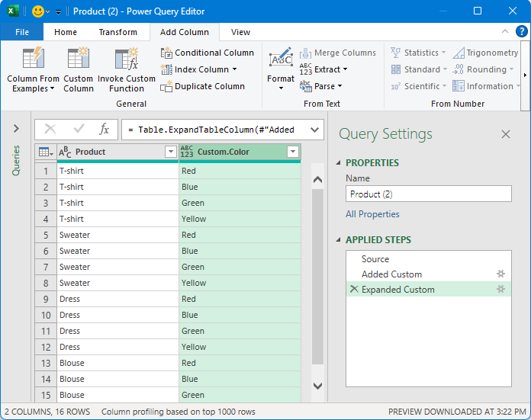Click Duplicate Column in the ribbon

[x=202, y=86]
